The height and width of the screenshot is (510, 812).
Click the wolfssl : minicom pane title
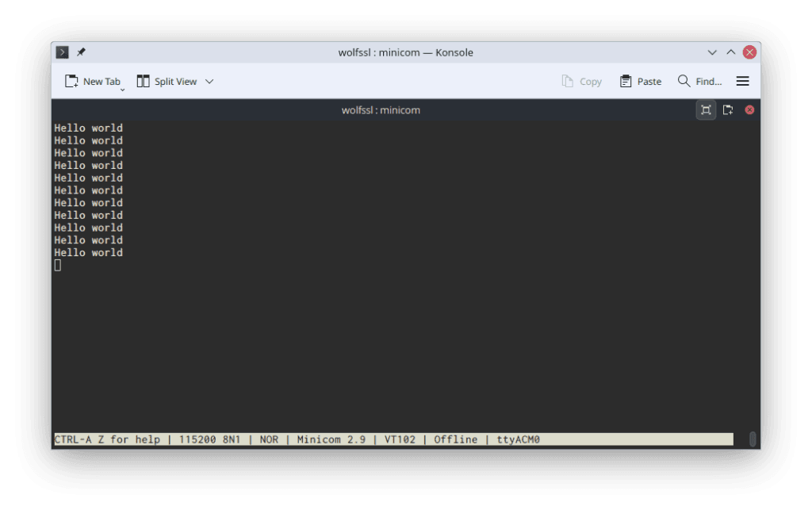click(x=381, y=109)
